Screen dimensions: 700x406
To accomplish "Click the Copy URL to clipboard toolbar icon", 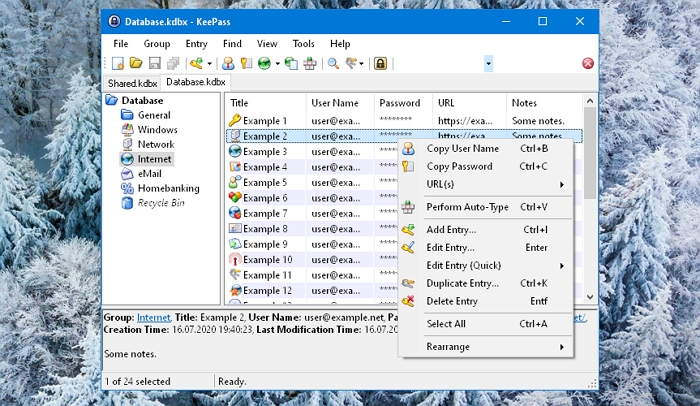I will click(291, 63).
